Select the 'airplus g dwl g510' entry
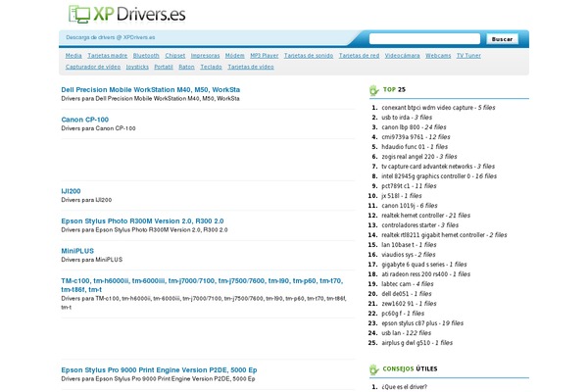588x392 pixels. pos(417,342)
